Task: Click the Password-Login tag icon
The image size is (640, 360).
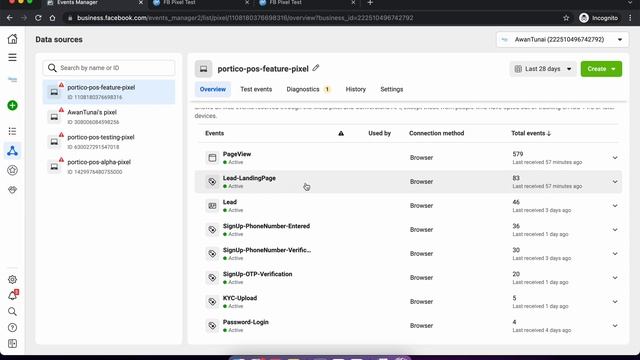Action: 212,326
